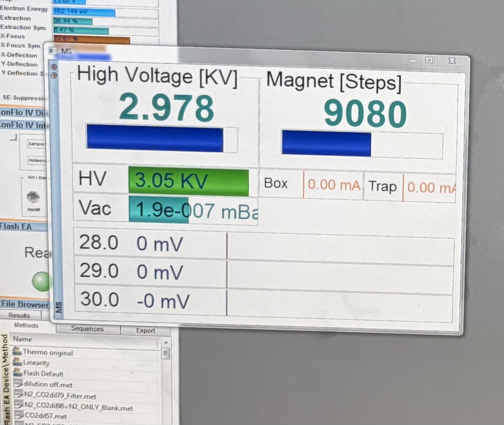Screen dimensions: 504x425
Task: Expand the ConFlo IV Interface panel header
Action: click(24, 125)
